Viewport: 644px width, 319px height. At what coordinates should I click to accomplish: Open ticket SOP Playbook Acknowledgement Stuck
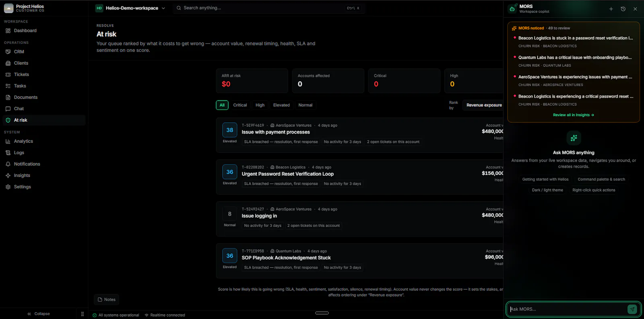[286, 257]
